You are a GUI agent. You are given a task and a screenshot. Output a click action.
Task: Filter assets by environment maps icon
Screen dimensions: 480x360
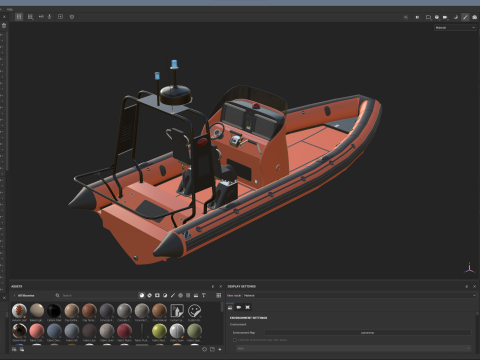point(196,295)
